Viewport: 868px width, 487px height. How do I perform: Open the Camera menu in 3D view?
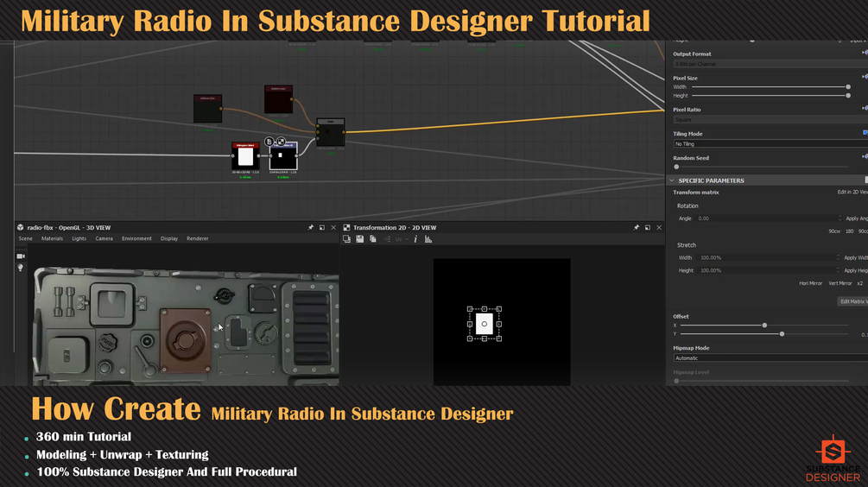click(104, 238)
